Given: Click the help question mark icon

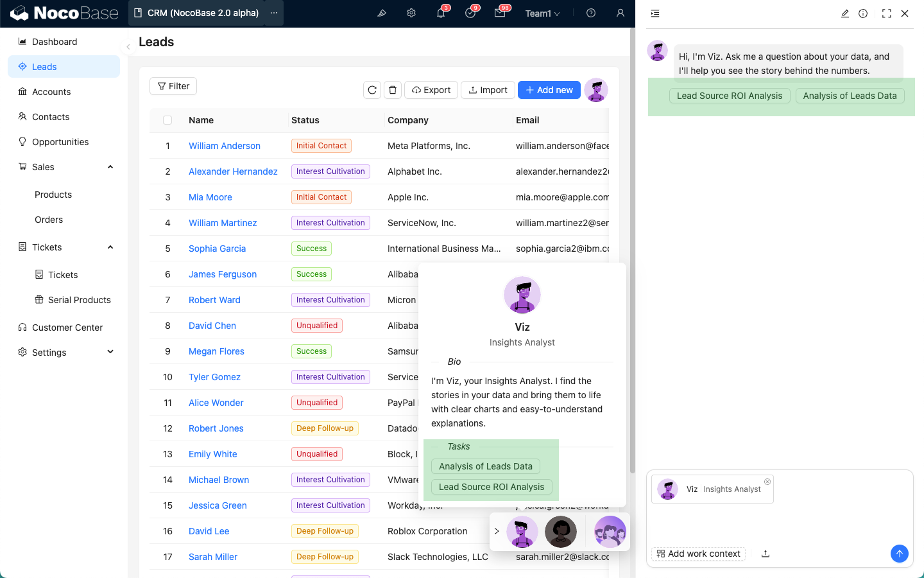Looking at the screenshot, I should pyautogui.click(x=591, y=13).
